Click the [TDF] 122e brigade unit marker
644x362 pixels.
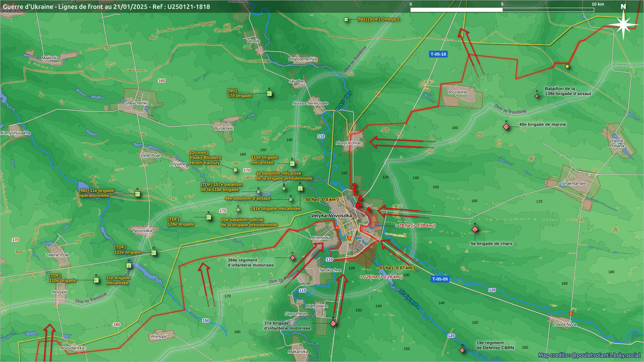pyautogui.click(x=154, y=253)
